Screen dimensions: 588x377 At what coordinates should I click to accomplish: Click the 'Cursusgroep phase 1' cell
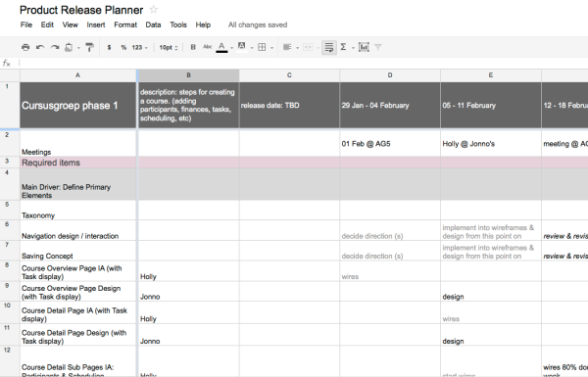[x=78, y=106]
